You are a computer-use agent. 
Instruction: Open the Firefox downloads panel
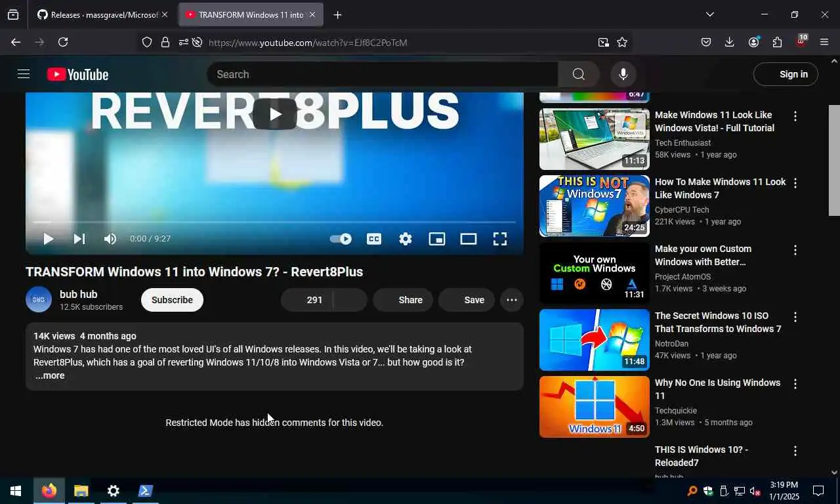pyautogui.click(x=729, y=42)
